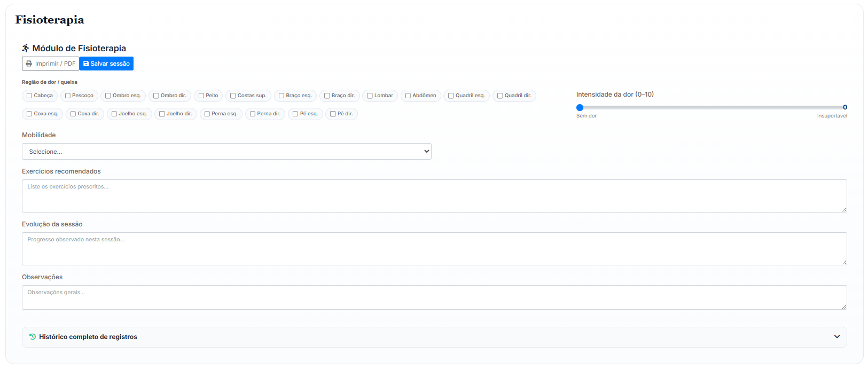
Task: Select the Joelho dir. checkbox
Action: click(162, 114)
